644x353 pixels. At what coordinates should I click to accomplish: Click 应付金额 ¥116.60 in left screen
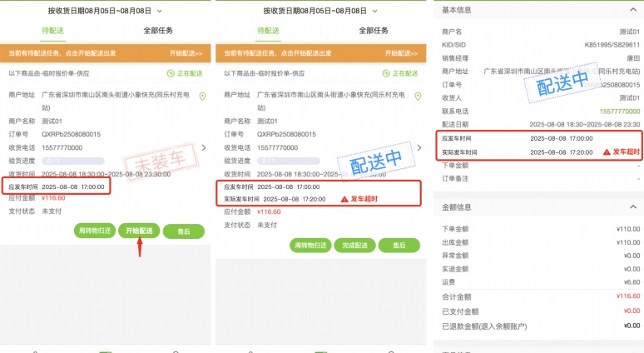tap(53, 198)
